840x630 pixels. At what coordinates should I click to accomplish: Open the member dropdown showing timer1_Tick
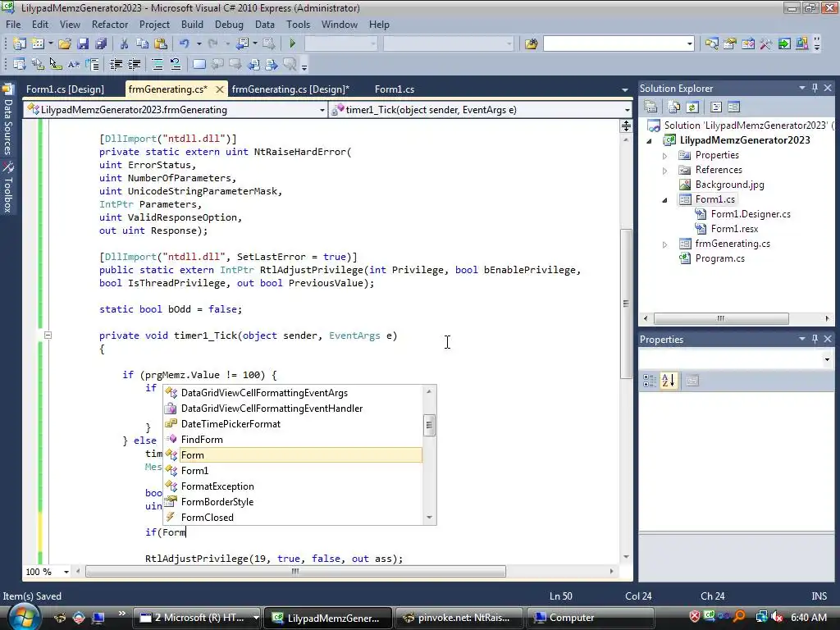click(627, 110)
